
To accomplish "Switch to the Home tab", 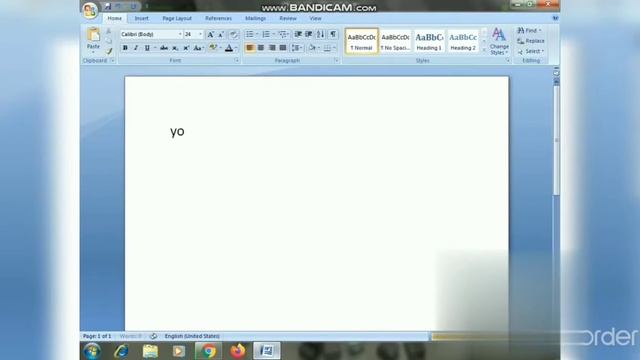I will (x=115, y=18).
